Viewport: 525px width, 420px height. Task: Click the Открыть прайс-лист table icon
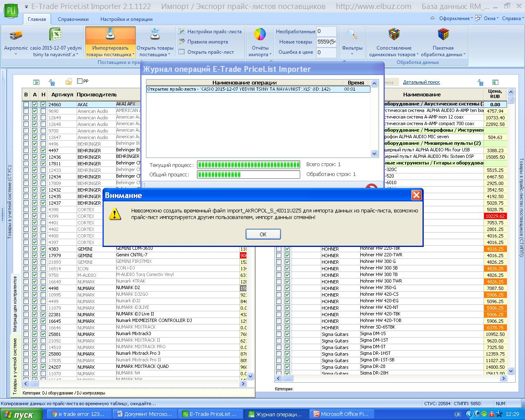coord(182,52)
